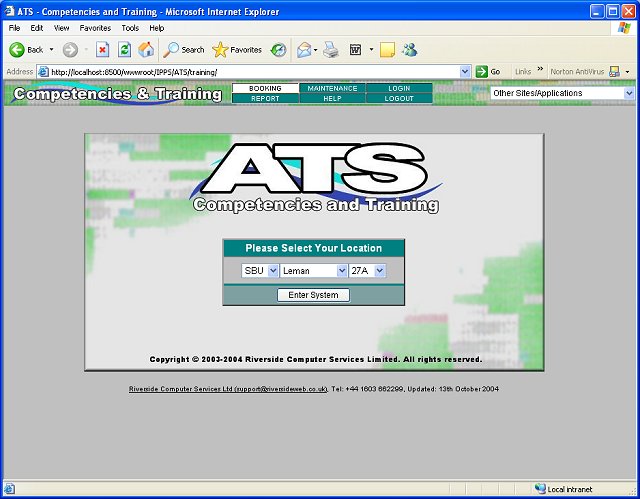Expand the address bar URL dropdown
Viewport: 640px width, 499px height.
(464, 72)
